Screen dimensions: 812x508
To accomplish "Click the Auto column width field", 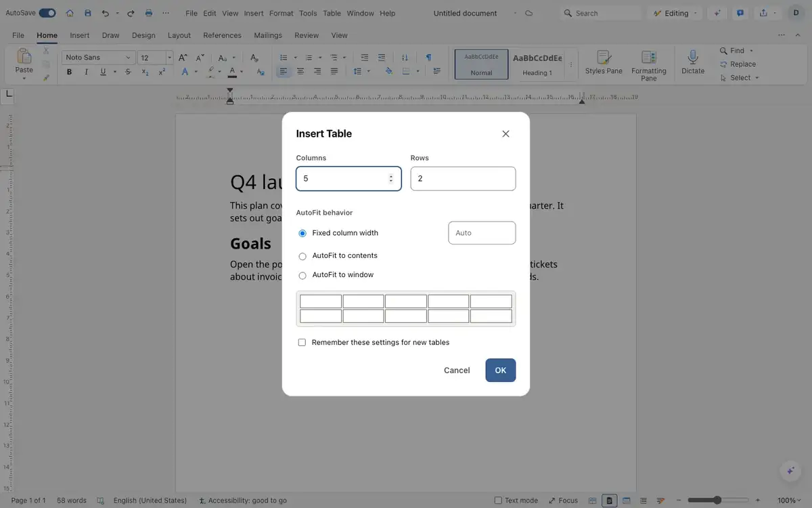I will tap(482, 233).
